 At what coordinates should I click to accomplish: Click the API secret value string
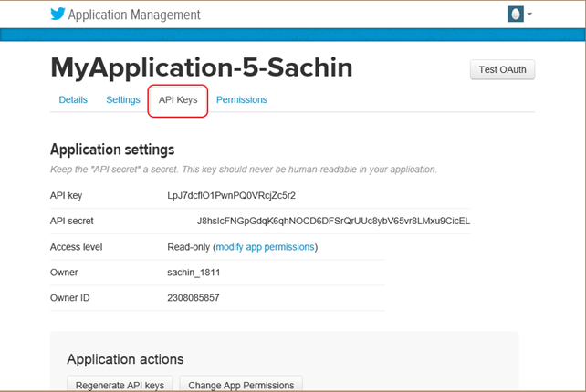[333, 222]
